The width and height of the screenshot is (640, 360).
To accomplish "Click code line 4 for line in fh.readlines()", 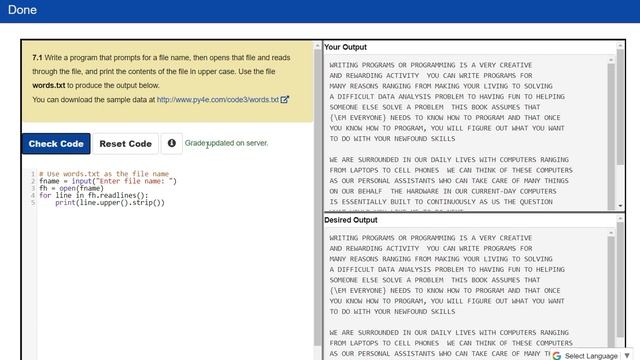I will [93, 196].
